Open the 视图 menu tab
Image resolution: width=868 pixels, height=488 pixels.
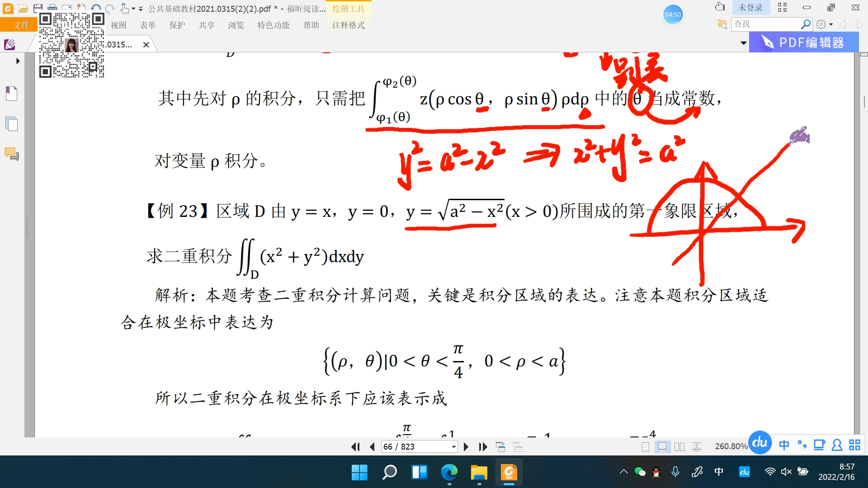[118, 25]
